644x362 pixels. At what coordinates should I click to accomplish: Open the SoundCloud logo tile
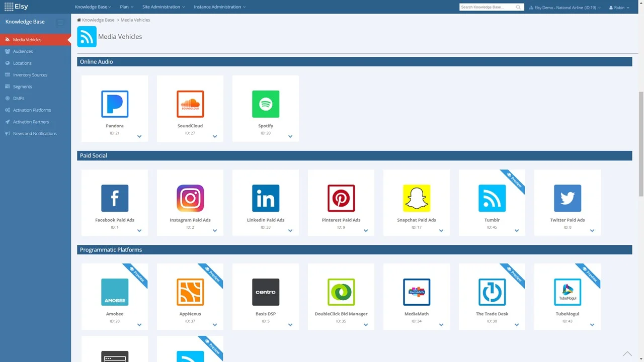coord(190,104)
